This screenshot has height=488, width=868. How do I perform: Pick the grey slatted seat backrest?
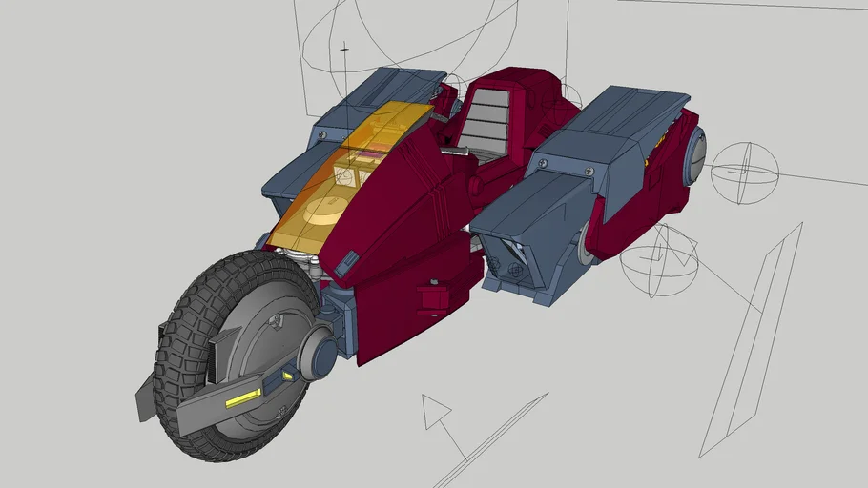(486, 121)
